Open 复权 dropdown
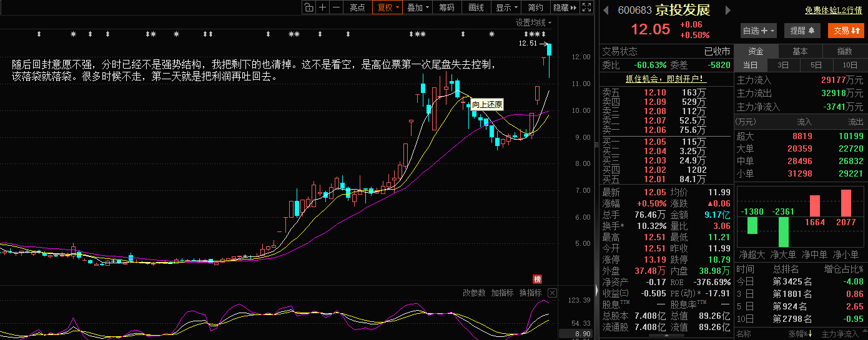Image resolution: width=868 pixels, height=340 pixels. [388, 7]
